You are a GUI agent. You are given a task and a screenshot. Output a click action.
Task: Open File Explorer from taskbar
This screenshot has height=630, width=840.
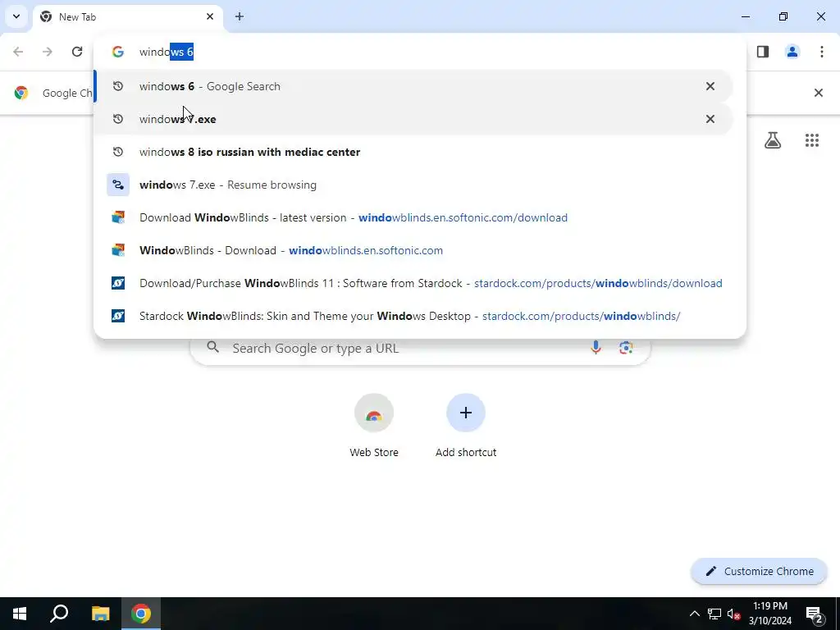point(100,614)
